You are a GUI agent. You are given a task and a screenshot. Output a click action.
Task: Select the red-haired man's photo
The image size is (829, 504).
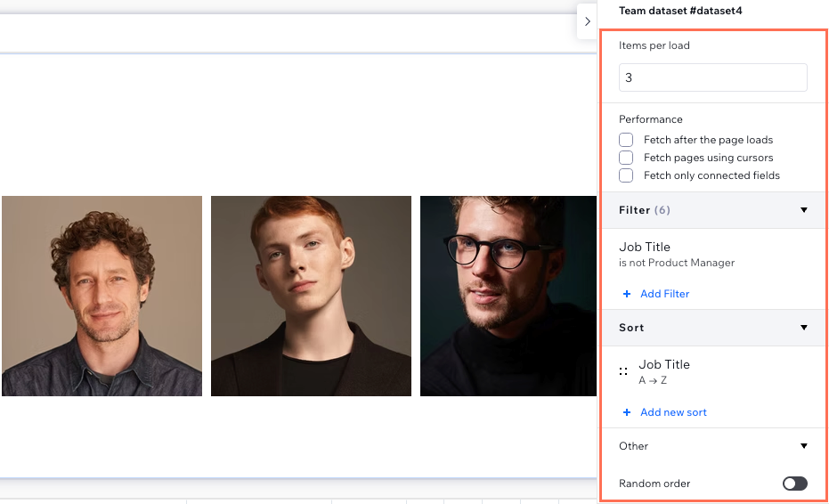click(x=311, y=296)
